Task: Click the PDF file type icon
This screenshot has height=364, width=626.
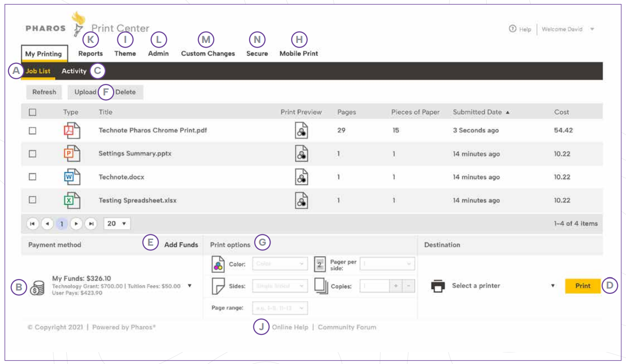Action: point(72,130)
